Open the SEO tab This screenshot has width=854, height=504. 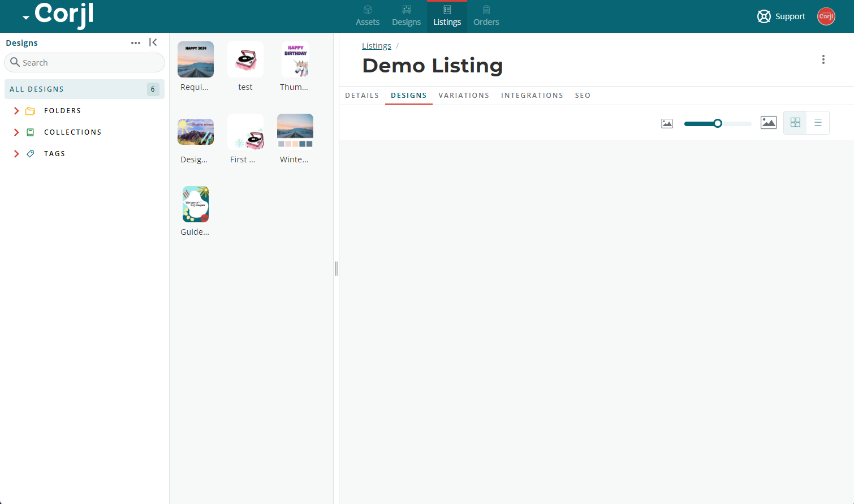[583, 95]
